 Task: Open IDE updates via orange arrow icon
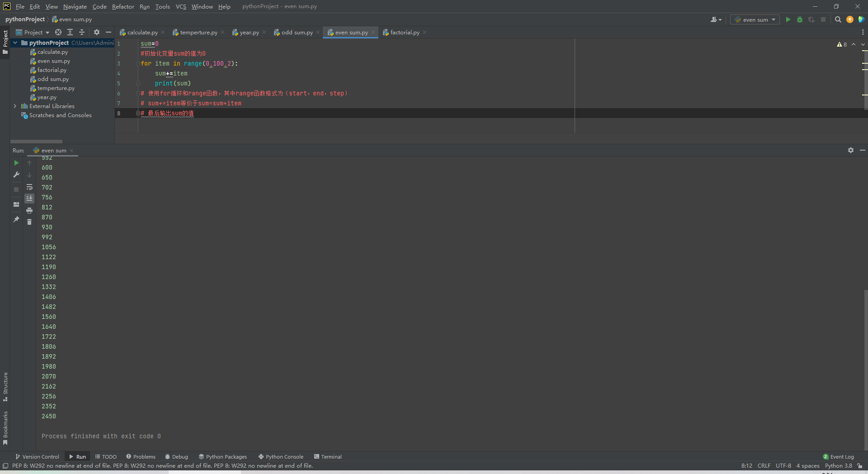(x=850, y=19)
